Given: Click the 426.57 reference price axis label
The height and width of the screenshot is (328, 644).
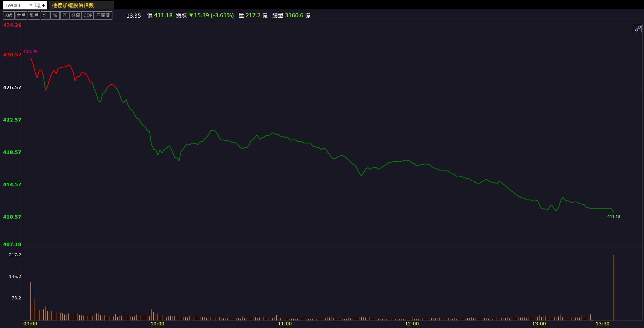Looking at the screenshot, I should (x=12, y=88).
